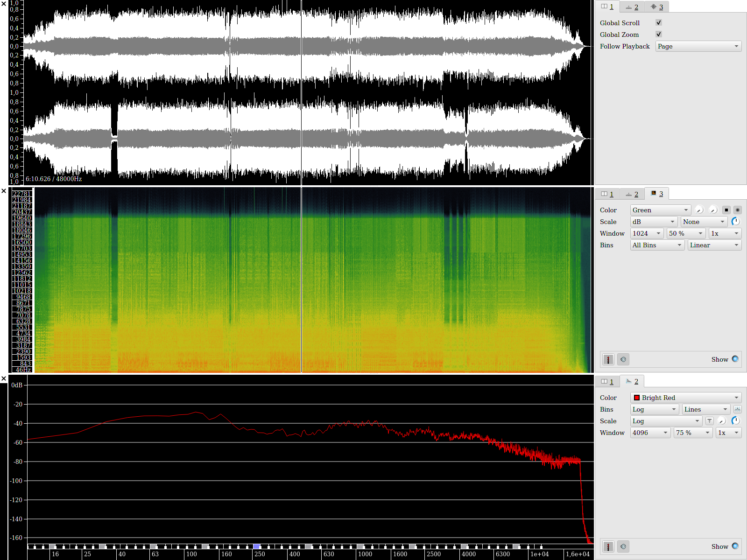
Task: Open the Green color scheme dropdown
Action: point(660,210)
